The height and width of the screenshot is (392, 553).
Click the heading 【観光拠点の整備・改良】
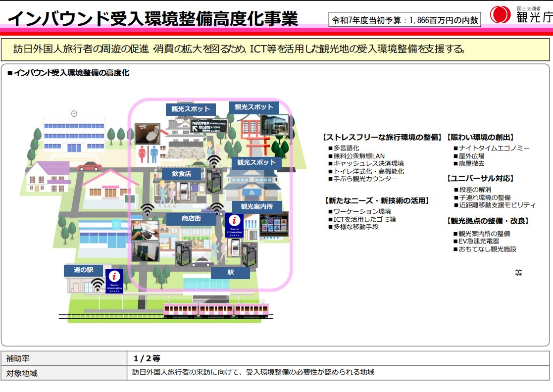click(488, 221)
